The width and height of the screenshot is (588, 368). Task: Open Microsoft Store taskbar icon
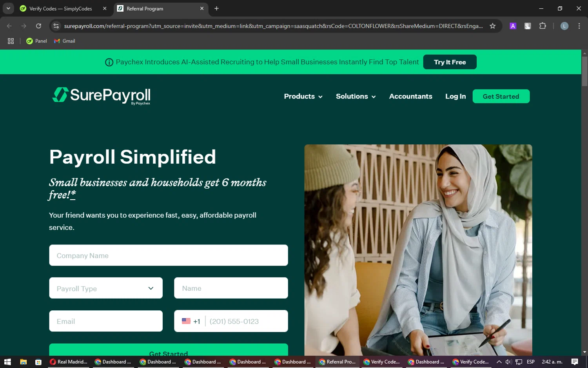[38, 362]
